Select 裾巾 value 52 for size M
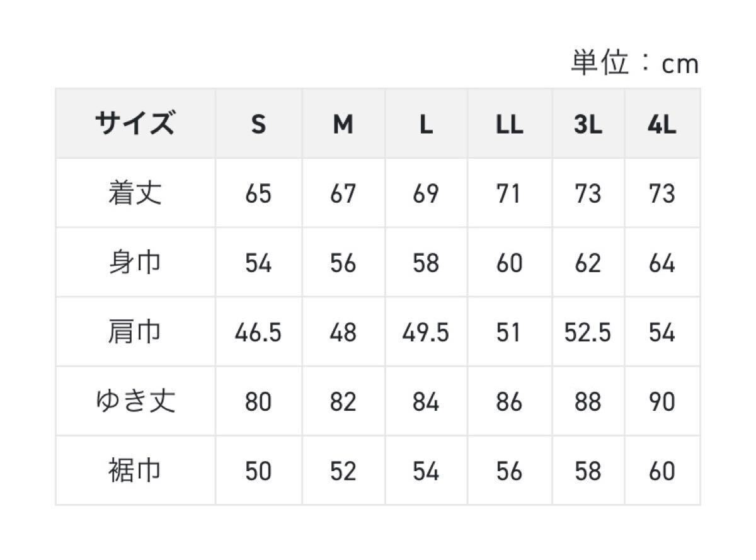This screenshot has height=560, width=756. 343,471
